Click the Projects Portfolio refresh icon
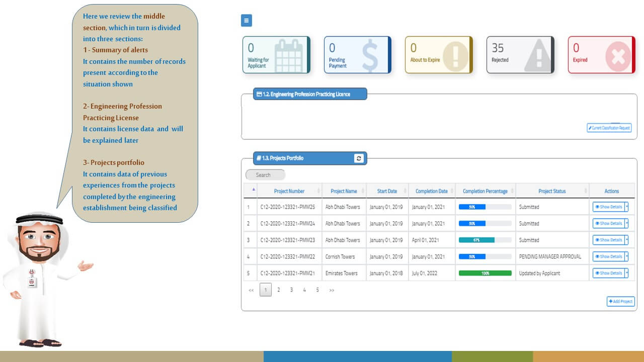This screenshot has width=644, height=362. pyautogui.click(x=359, y=158)
